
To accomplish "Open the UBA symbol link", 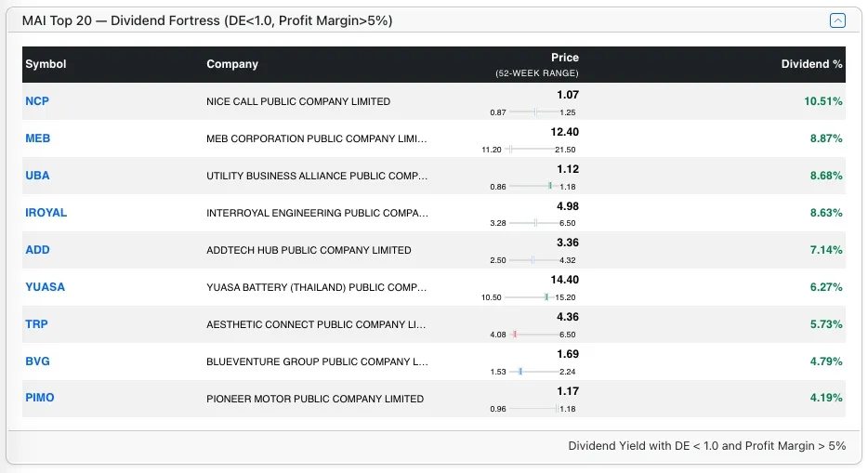I will 37,176.
